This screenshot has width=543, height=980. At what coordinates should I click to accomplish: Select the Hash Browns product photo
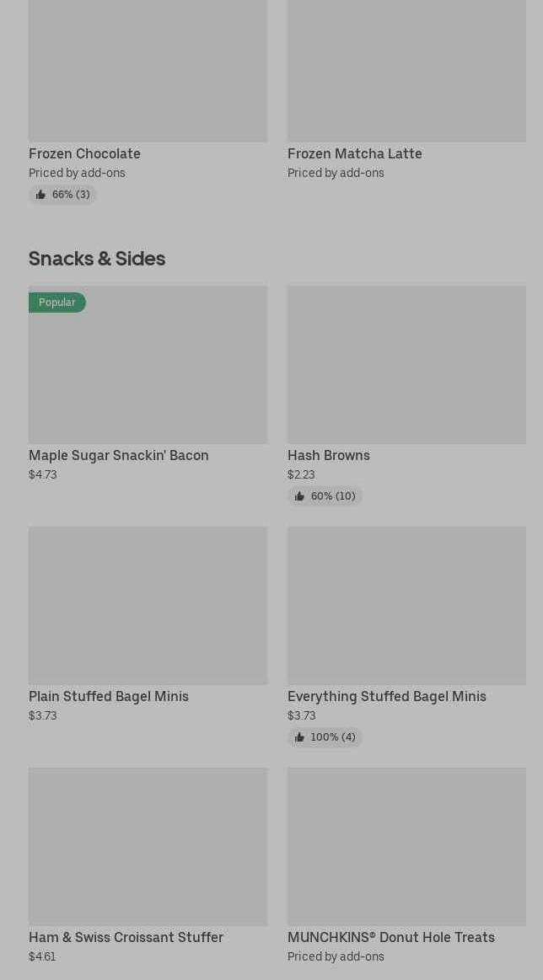point(406,364)
